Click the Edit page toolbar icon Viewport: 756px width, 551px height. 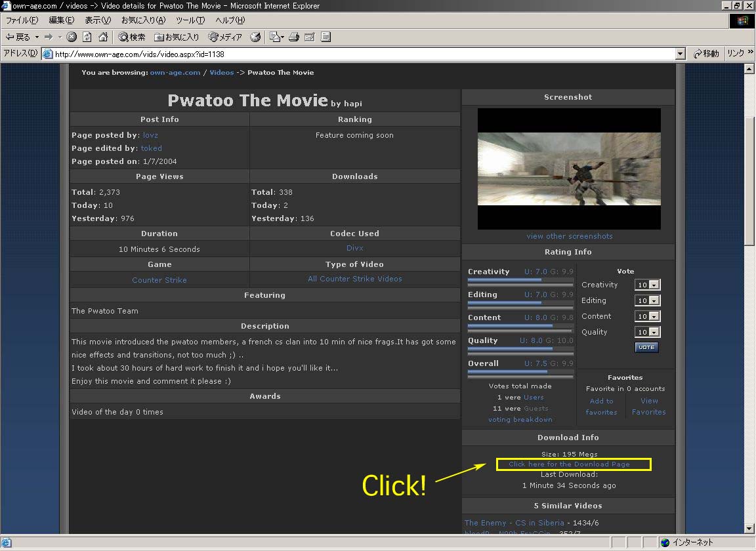tap(310, 37)
